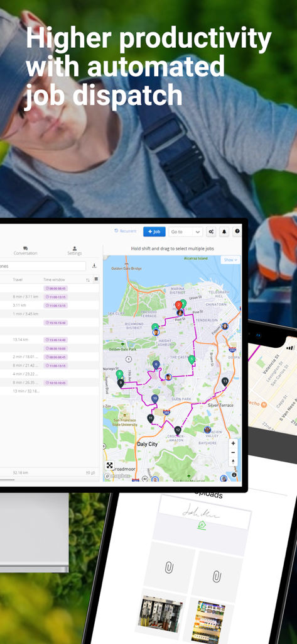This screenshot has width=297, height=644.
Task: Click the Travel column header
Action: click(18, 280)
